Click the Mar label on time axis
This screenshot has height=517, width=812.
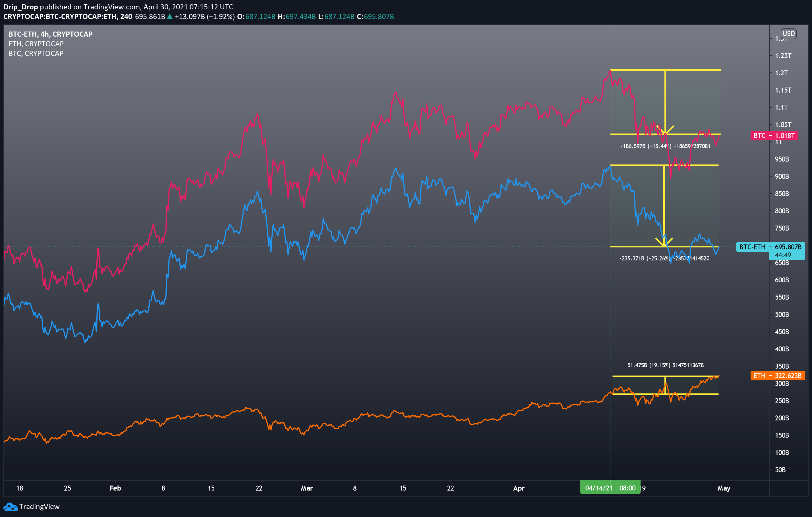306,488
